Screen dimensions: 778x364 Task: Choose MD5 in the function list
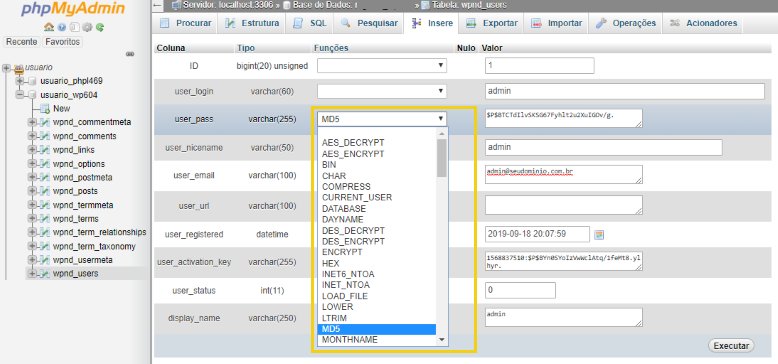pos(376,329)
